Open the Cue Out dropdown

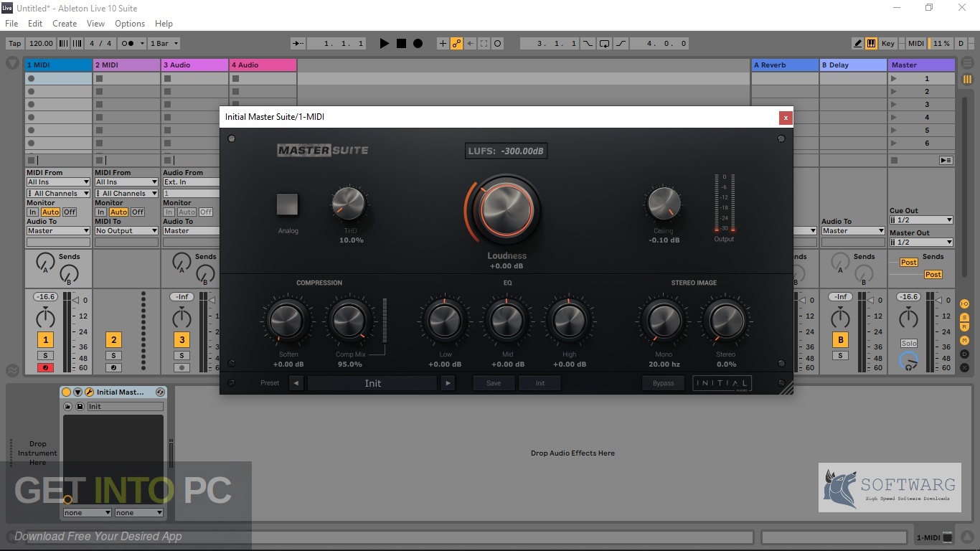point(921,220)
